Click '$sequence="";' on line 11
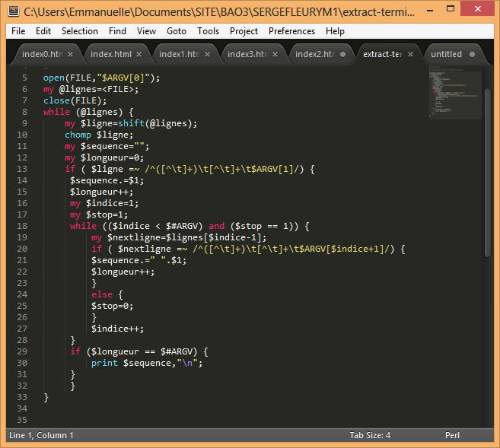Viewport: 500px width, 448px height. point(115,146)
